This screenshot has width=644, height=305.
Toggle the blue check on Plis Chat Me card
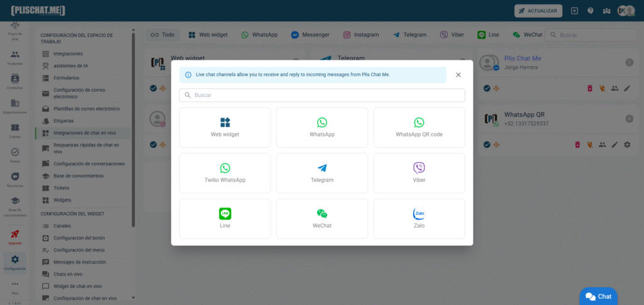coord(486,88)
